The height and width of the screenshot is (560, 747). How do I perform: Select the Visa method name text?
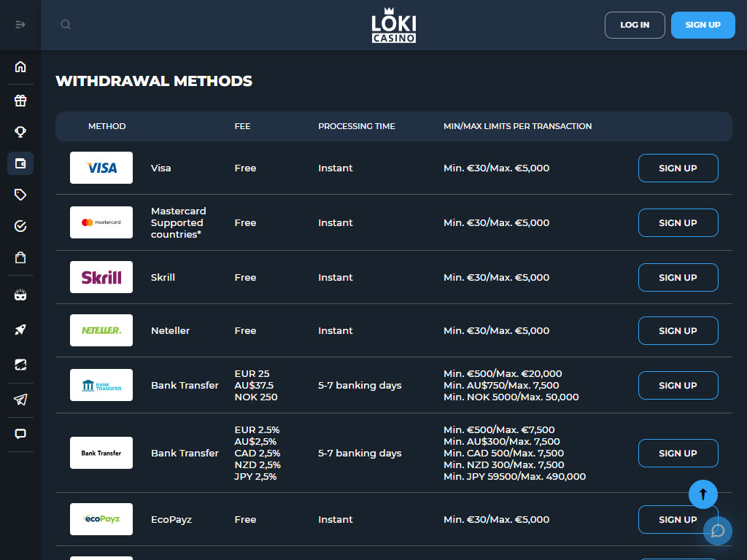coord(161,168)
